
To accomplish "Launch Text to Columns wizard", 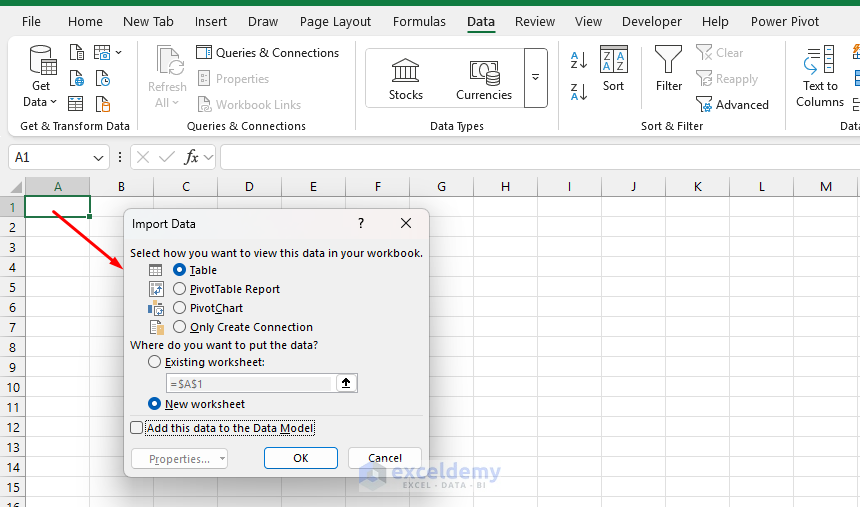I will click(819, 76).
